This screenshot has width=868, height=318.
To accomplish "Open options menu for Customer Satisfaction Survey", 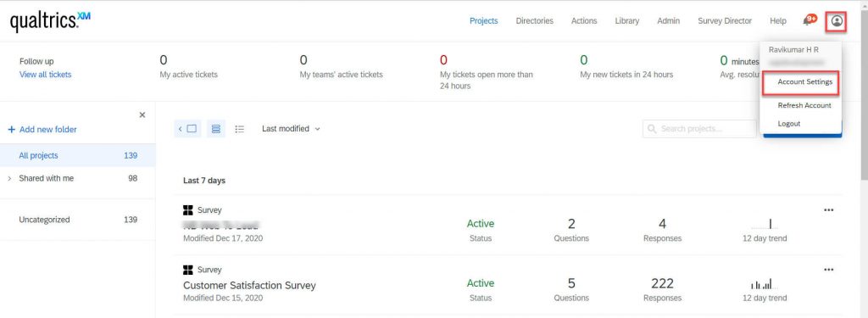I will pos(828,270).
